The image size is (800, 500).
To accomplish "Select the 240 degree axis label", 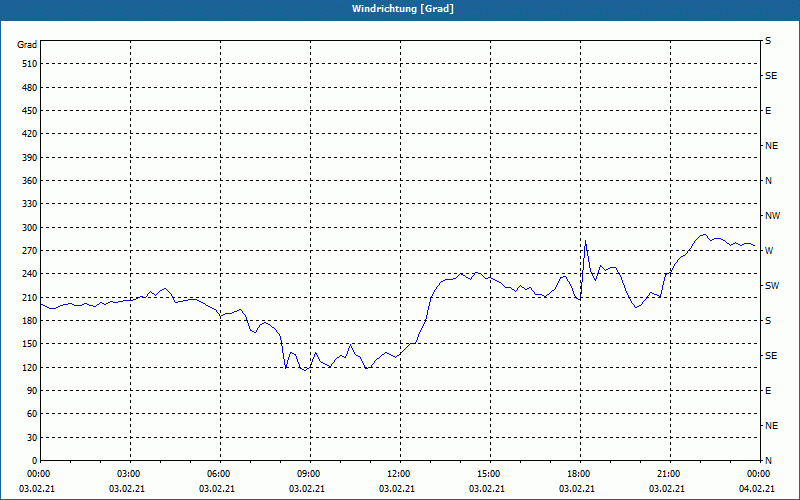I will pos(30,274).
